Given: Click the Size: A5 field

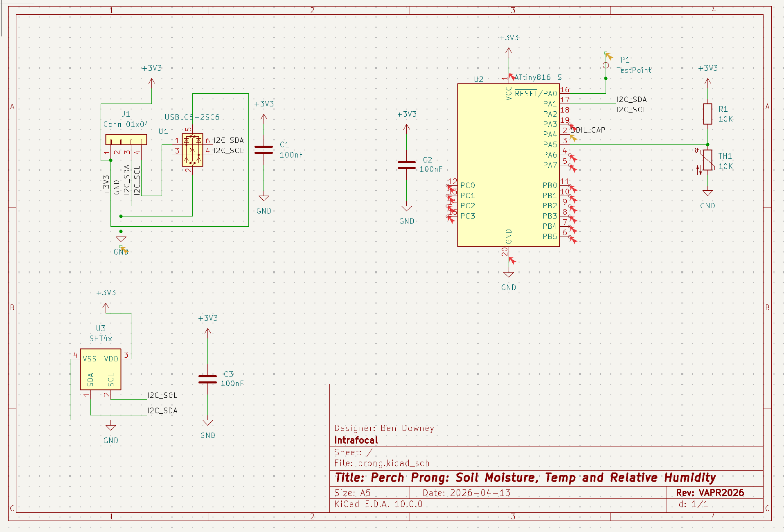Looking at the screenshot, I should [352, 493].
